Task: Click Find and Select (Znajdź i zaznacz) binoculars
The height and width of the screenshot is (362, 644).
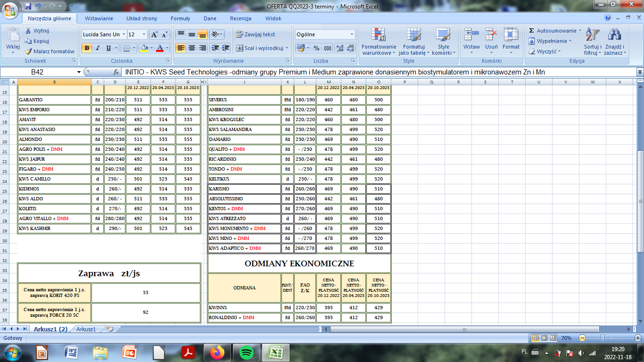Action: point(614,41)
